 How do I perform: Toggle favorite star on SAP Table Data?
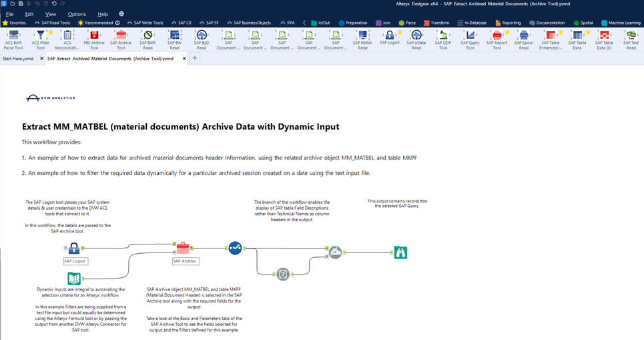[x=588, y=32]
